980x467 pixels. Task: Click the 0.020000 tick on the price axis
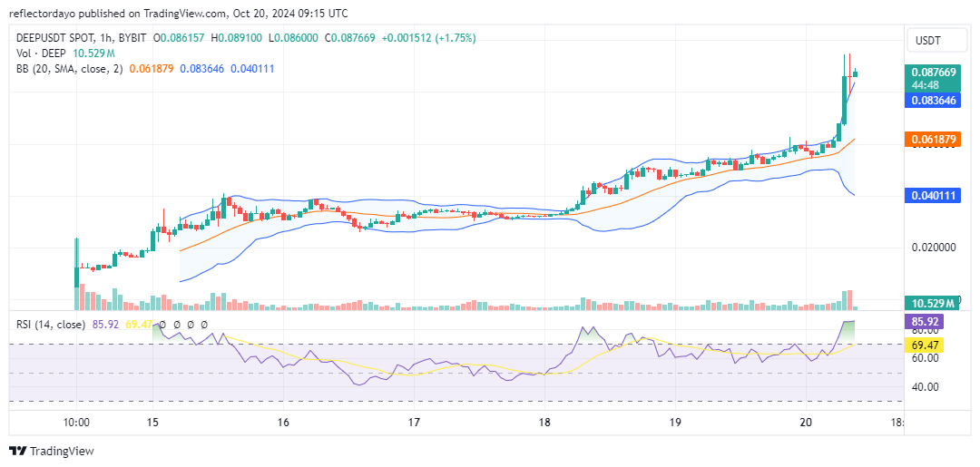pos(935,248)
